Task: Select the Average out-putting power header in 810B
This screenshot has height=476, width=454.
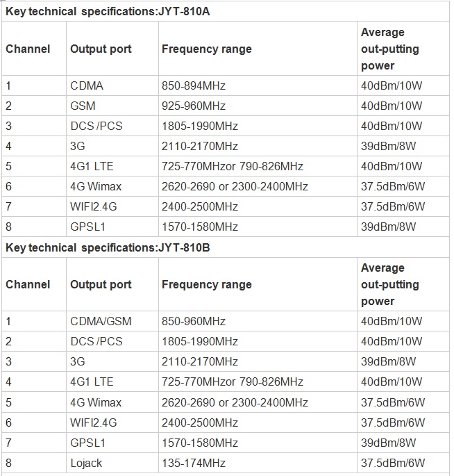Action: pos(390,284)
